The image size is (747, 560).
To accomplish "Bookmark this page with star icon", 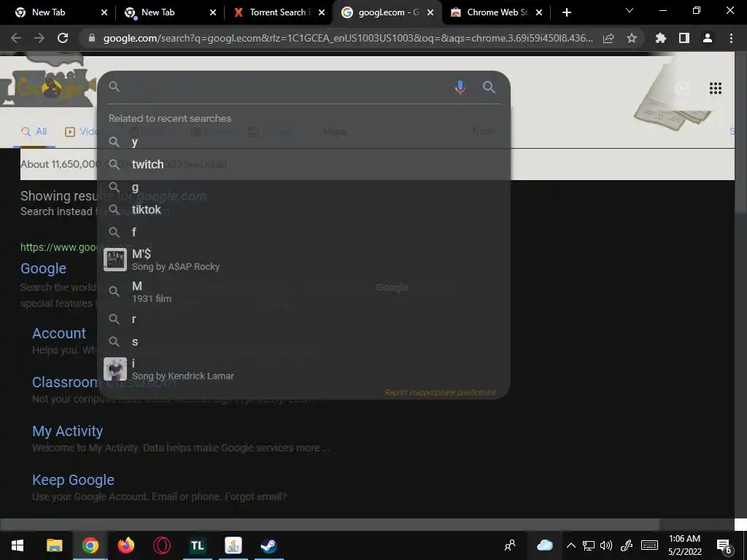I will [631, 38].
